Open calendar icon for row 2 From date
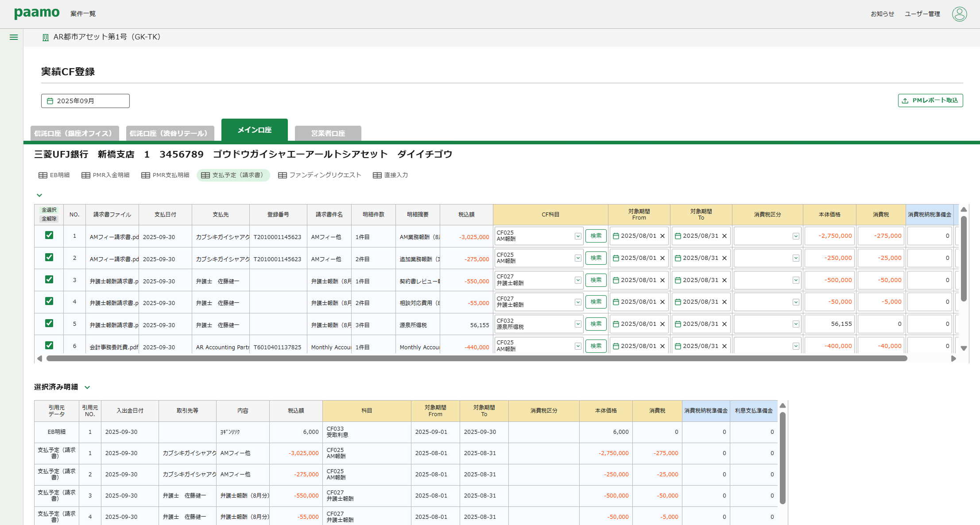The height and width of the screenshot is (525, 980). [616, 258]
